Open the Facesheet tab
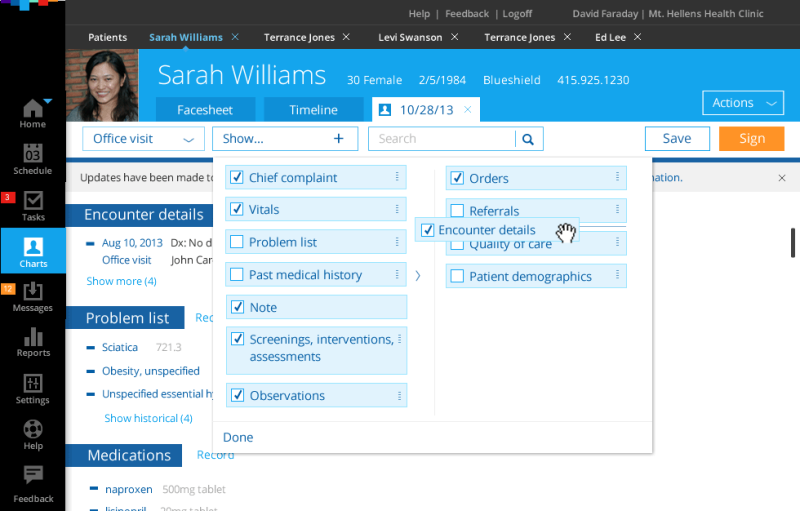The image size is (800, 511). coord(205,110)
